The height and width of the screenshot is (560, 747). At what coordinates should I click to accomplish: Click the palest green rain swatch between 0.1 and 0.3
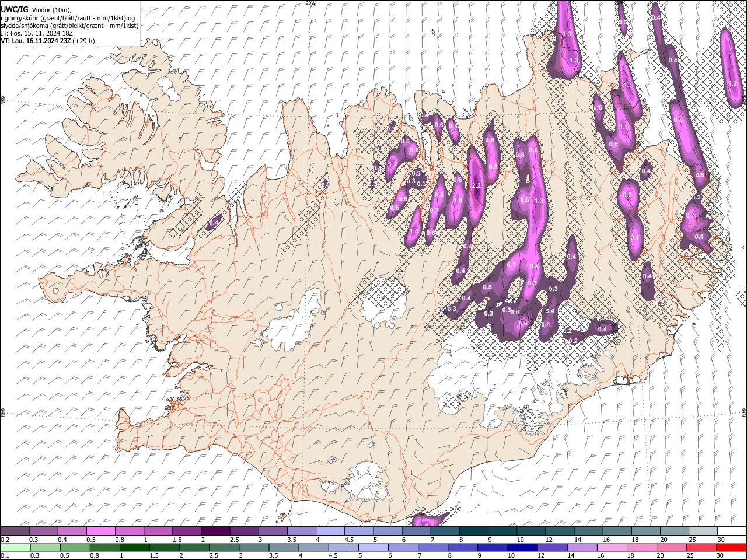15,547
